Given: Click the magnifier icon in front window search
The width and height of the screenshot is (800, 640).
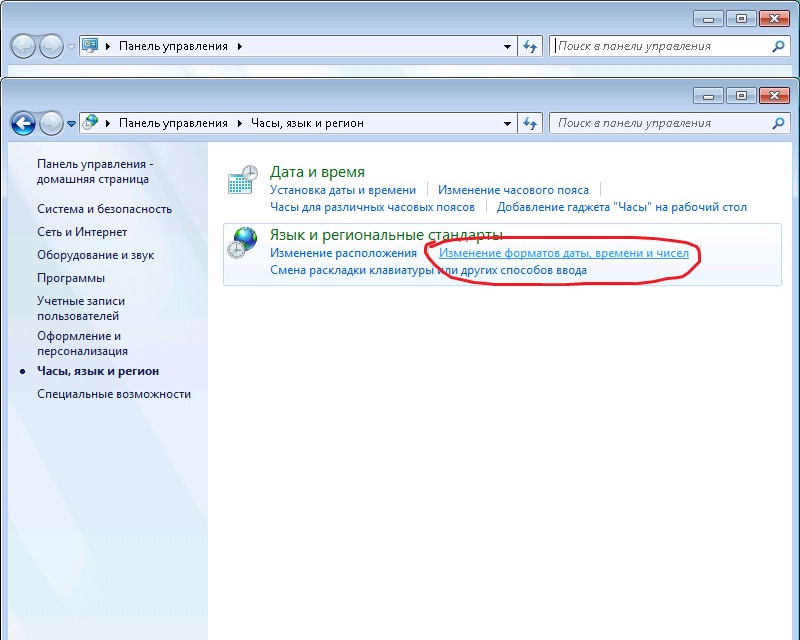Looking at the screenshot, I should point(778,123).
